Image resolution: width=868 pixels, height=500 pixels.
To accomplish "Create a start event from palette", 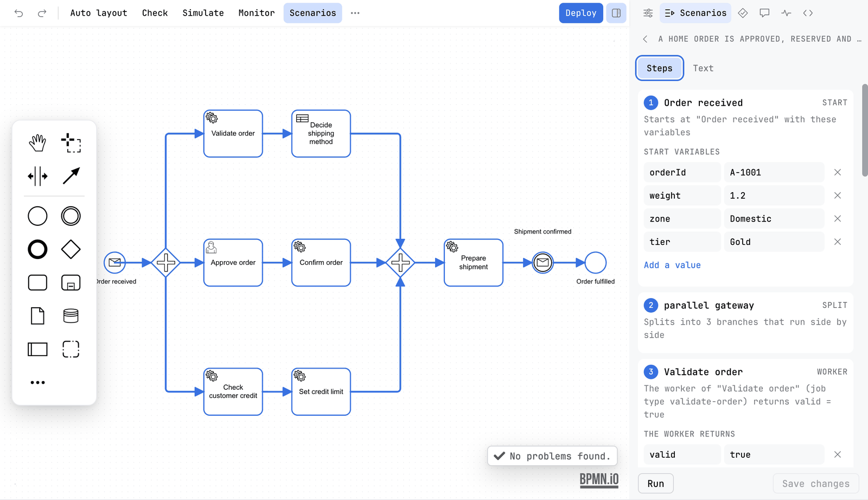I will click(x=37, y=216).
